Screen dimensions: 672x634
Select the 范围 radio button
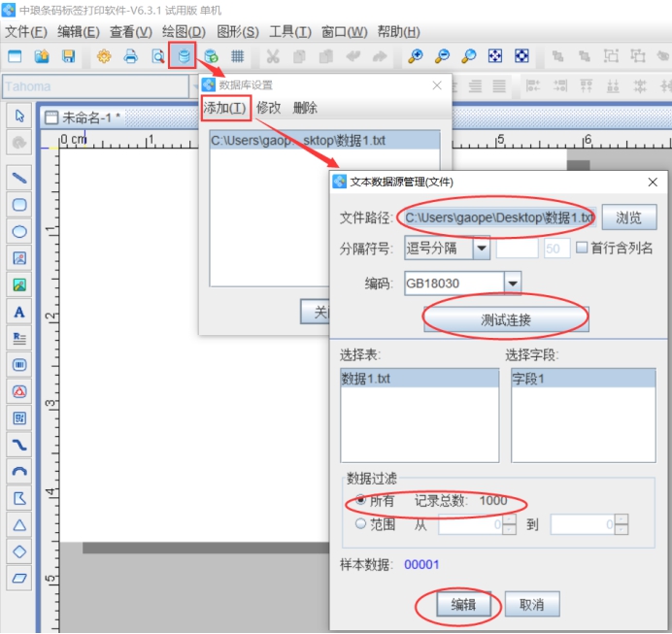pos(361,524)
